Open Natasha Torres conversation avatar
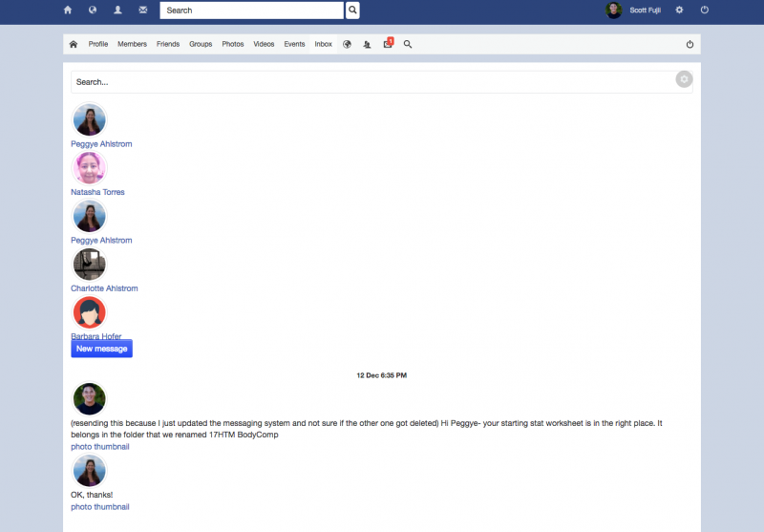Image resolution: width=764 pixels, height=532 pixels. click(x=89, y=168)
